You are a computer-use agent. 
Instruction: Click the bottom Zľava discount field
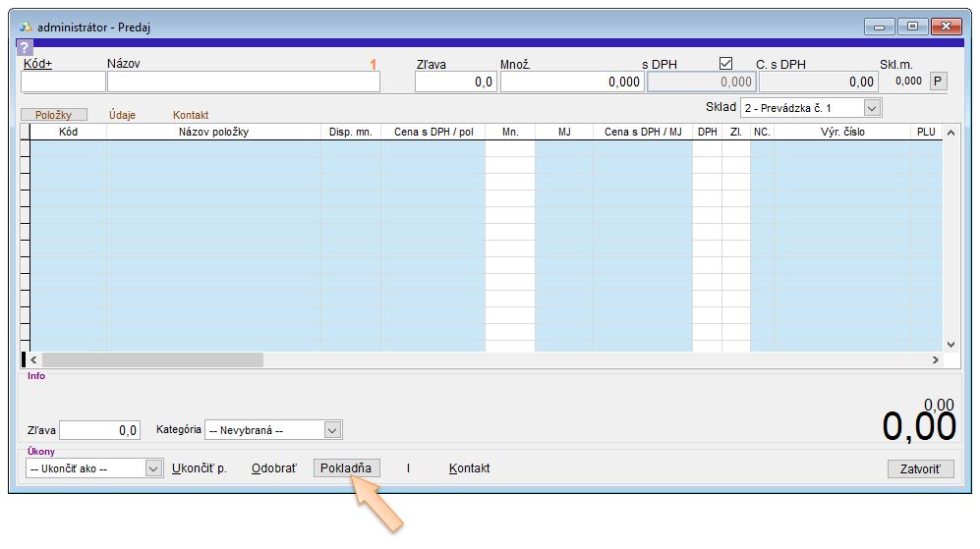point(100,430)
